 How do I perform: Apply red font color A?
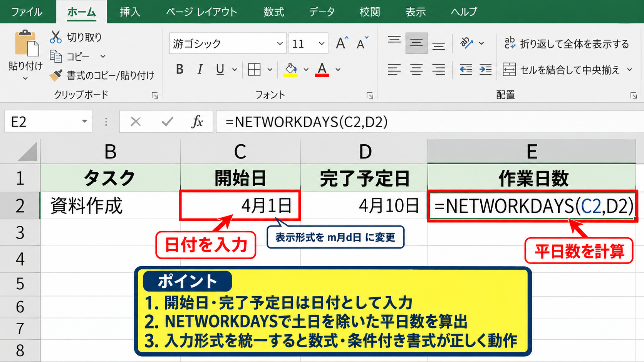[x=322, y=70]
